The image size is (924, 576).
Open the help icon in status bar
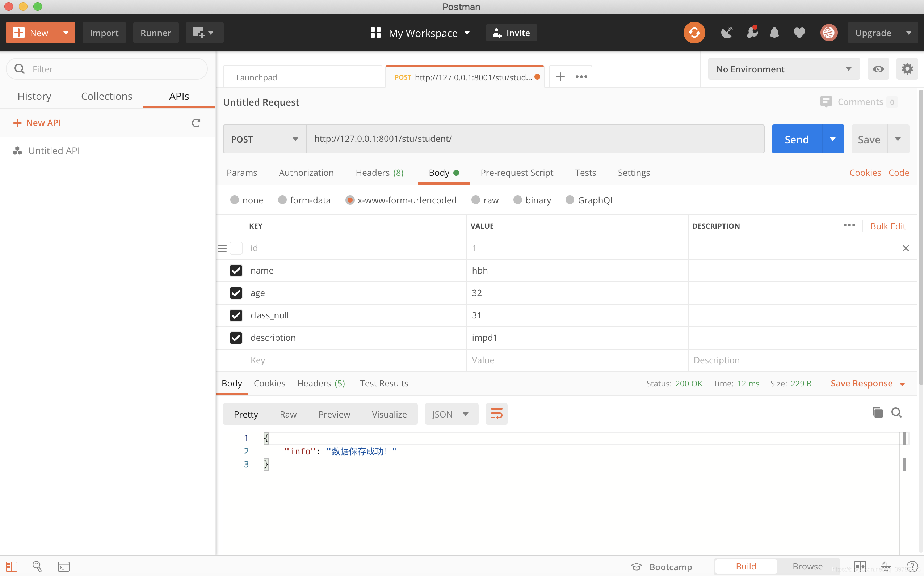coord(912,567)
